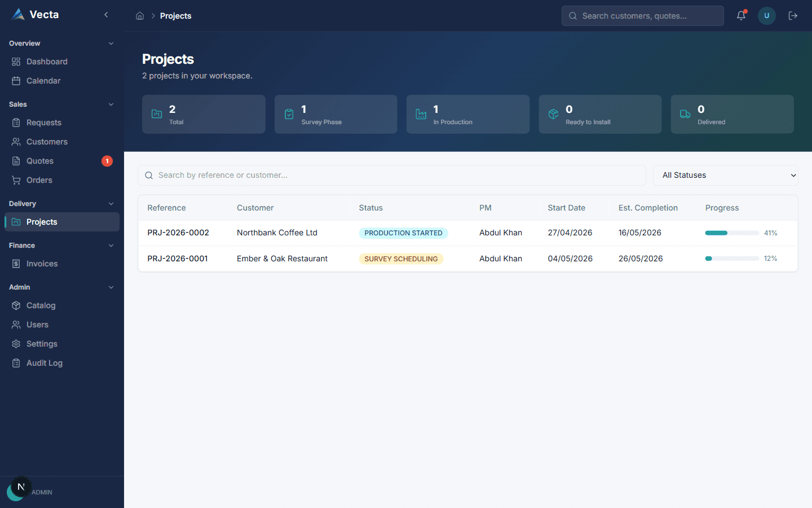The height and width of the screenshot is (508, 812).
Task: Navigate to Requests
Action: [x=62, y=122]
